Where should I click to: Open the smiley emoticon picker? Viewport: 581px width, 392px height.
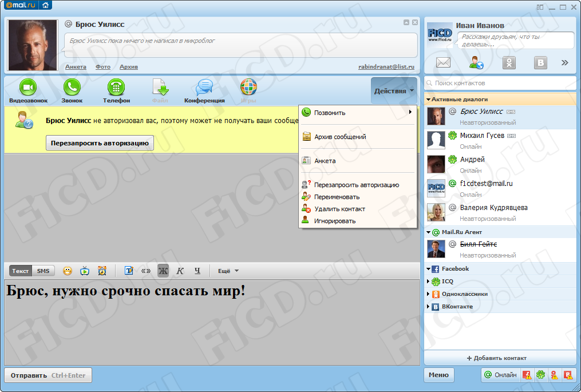click(68, 271)
